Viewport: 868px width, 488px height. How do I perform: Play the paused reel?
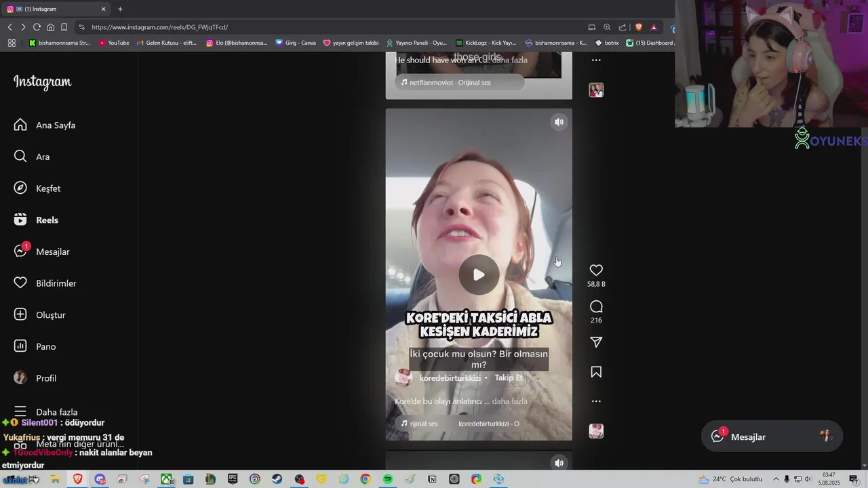coord(479,274)
